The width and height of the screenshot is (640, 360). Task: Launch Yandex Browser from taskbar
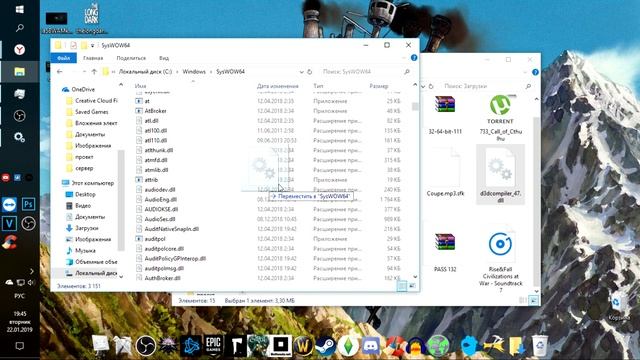click(x=19, y=50)
